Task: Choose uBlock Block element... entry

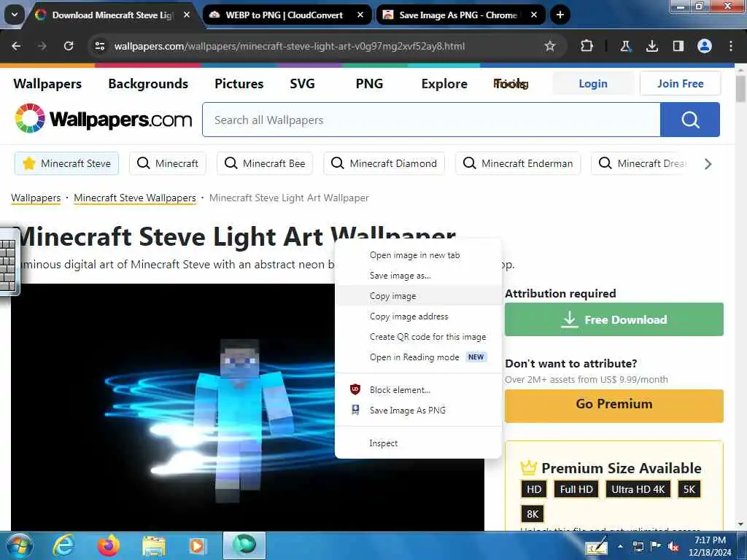Action: [x=418, y=390]
